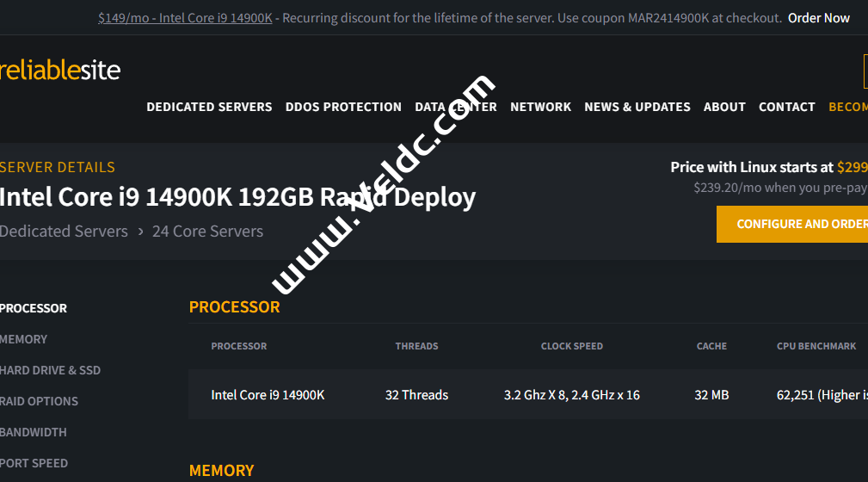
Task: Click the orange MEMORY section heading
Action: point(221,470)
